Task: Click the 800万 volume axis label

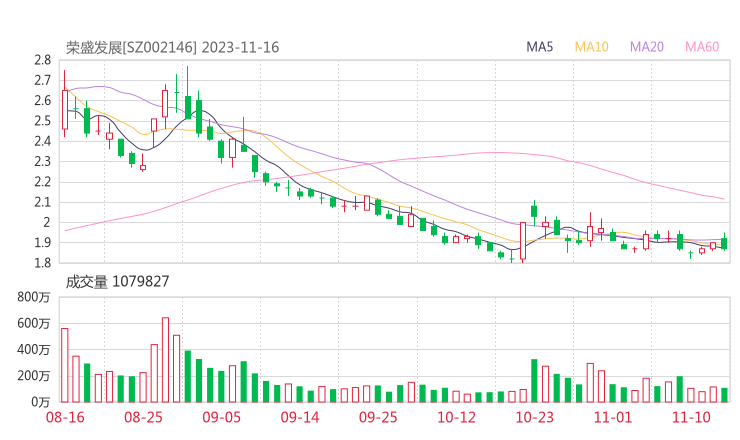Action: point(34,297)
